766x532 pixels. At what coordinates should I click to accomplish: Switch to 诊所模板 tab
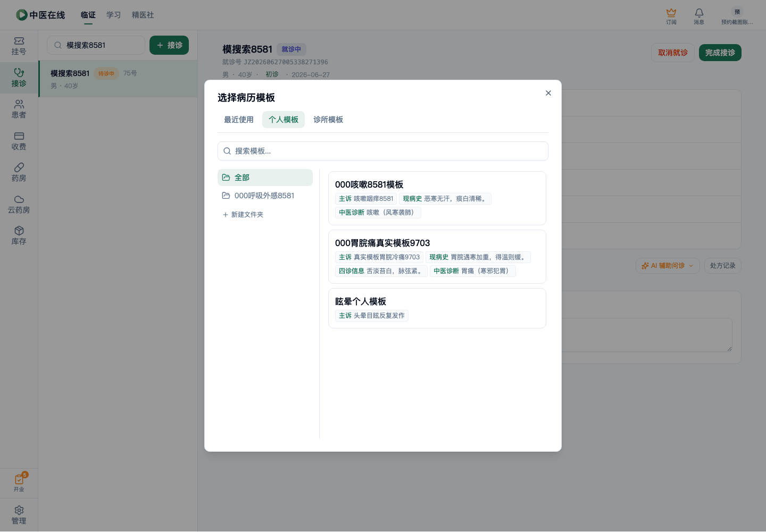coord(328,120)
